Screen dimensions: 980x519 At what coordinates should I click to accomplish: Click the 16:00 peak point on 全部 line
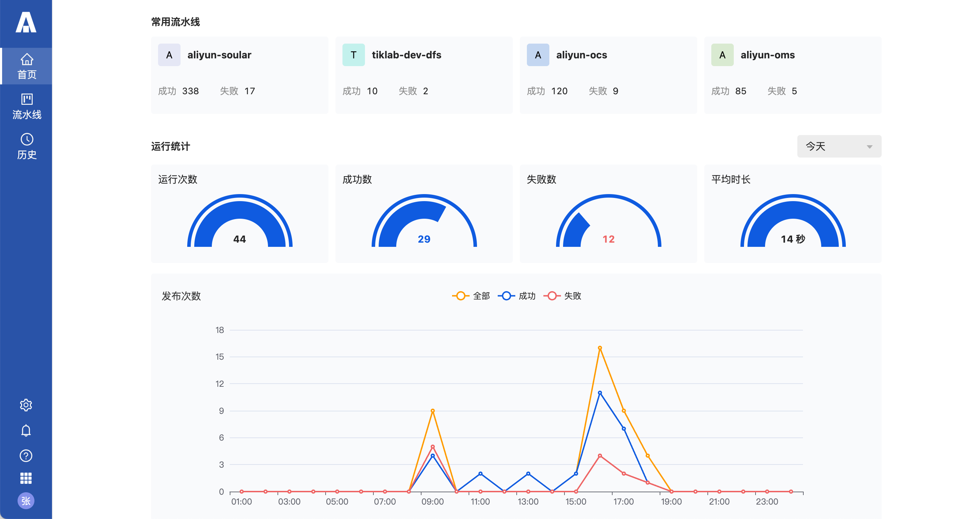click(600, 348)
